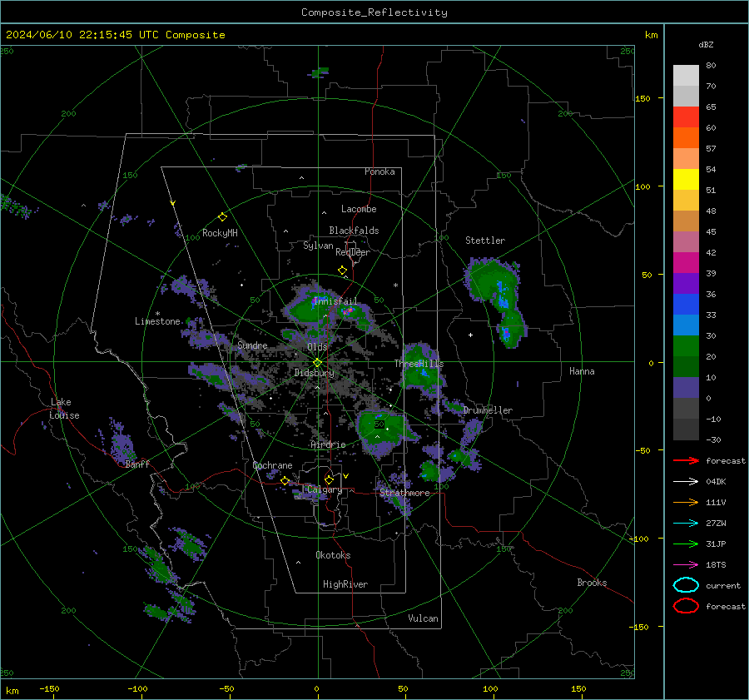Click the Banff label
Screen dimensions: 749x700
pos(137,464)
